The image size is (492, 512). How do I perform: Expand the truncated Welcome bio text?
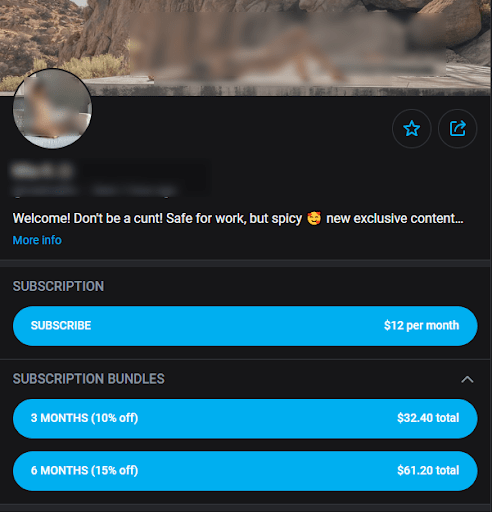click(x=238, y=219)
